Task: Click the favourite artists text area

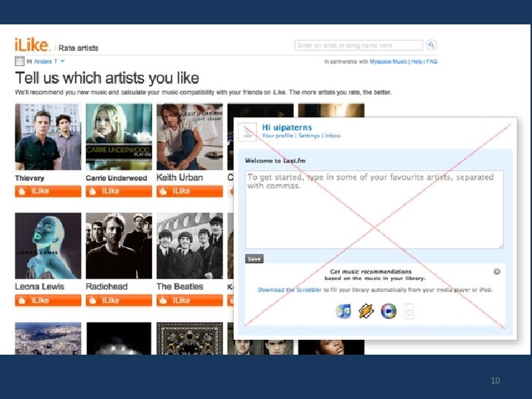Action: click(374, 210)
